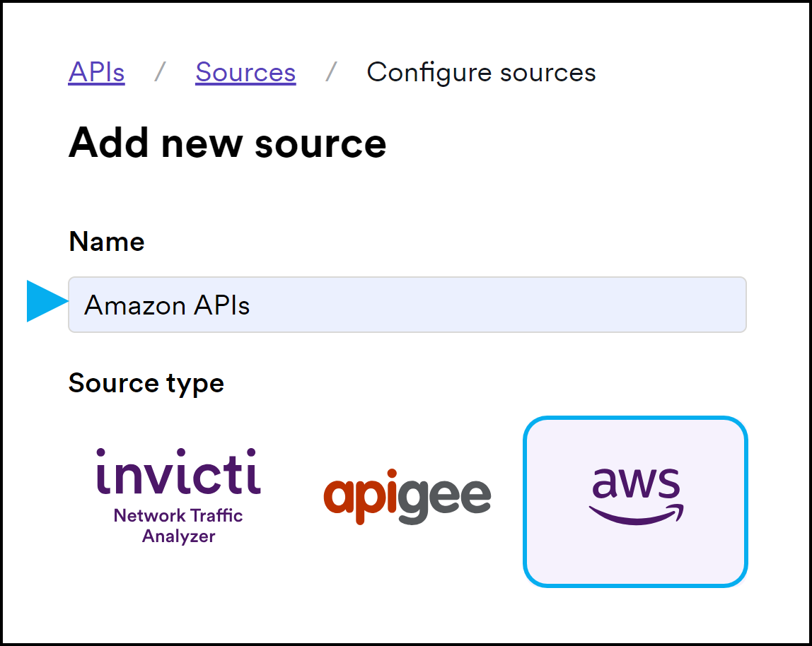Click the Add new source heading
This screenshot has height=646, width=812.
[x=227, y=143]
